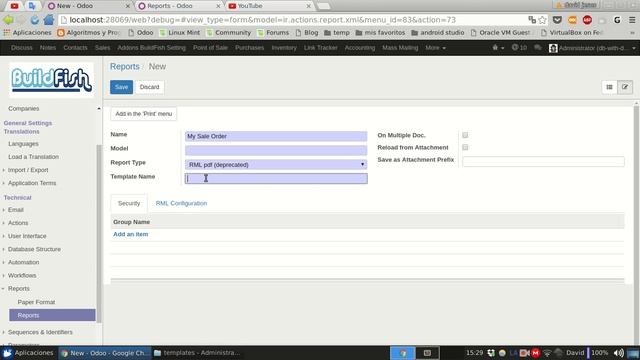Click the red MEGA tray icon
Viewport: 640px width, 360px height.
536,353
